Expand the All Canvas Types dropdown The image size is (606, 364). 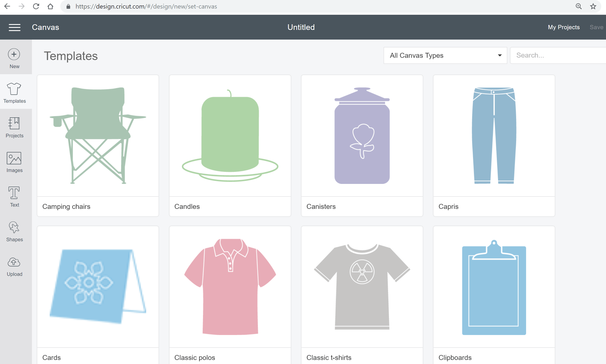tap(445, 56)
